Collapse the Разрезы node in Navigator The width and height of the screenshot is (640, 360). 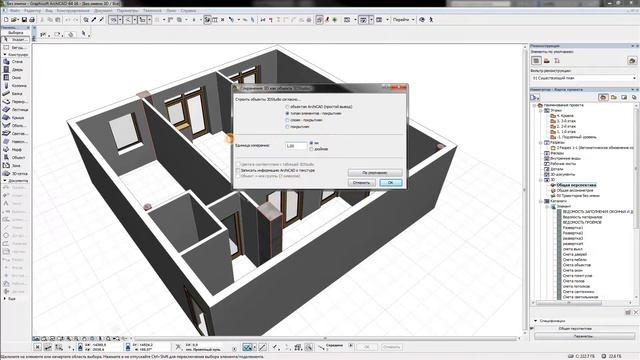(541, 142)
